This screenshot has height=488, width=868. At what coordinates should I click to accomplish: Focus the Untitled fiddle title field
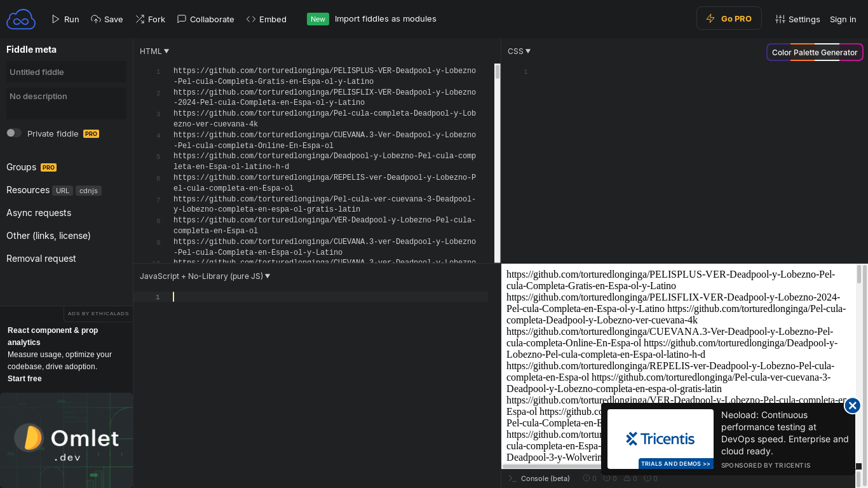pyautogui.click(x=66, y=72)
